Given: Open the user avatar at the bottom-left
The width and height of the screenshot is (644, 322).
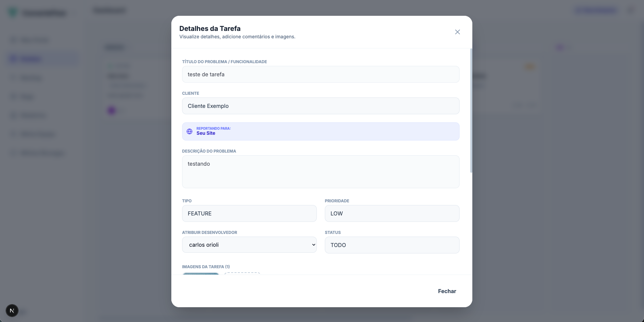Looking at the screenshot, I should 12,311.
